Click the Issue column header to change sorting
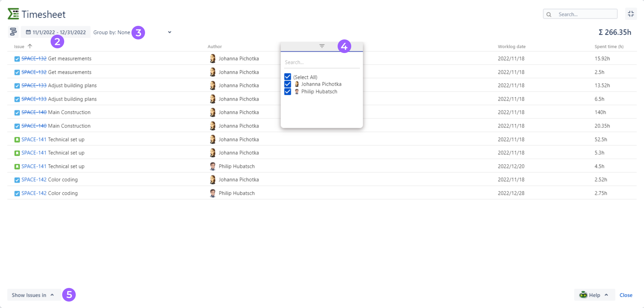Viewport: 644px width, 308px height. coord(19,46)
